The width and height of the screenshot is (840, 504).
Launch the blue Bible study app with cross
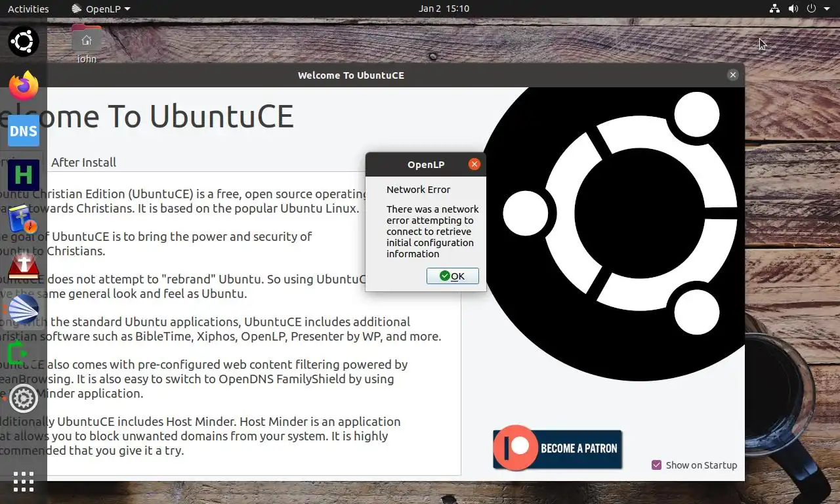tap(24, 220)
